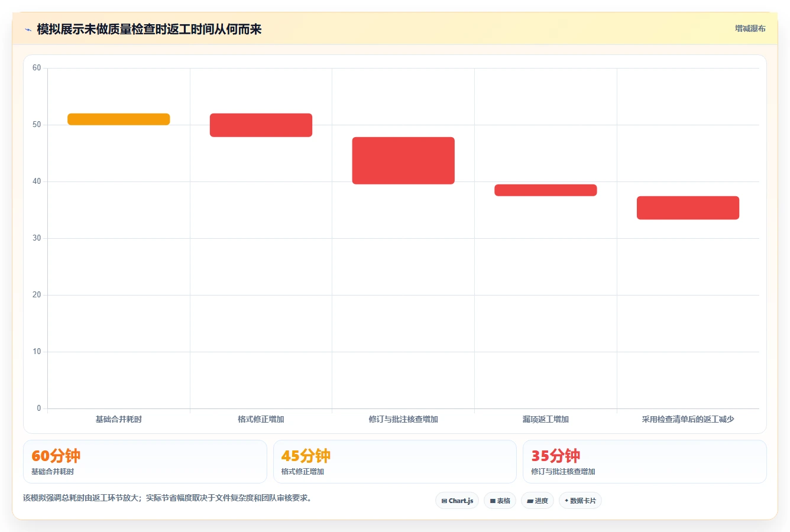Click the 增减瀑布 label in the header
The image size is (790, 532).
[x=750, y=28]
